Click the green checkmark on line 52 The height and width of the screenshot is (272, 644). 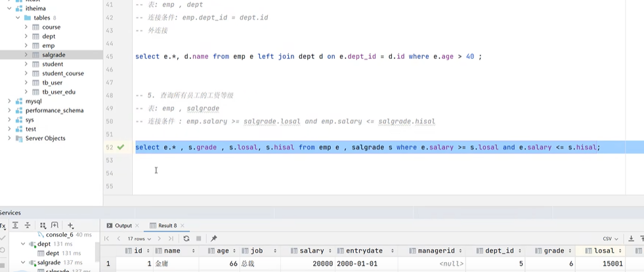point(120,147)
